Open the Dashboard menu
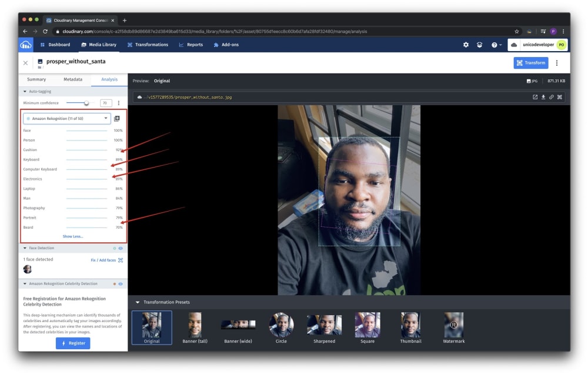Image resolution: width=588 pixels, height=375 pixels. click(x=55, y=45)
